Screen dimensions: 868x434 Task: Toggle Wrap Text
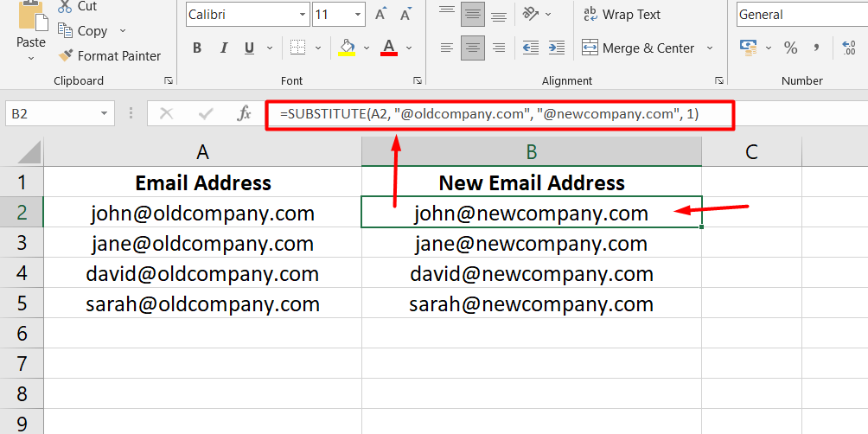[x=622, y=15]
